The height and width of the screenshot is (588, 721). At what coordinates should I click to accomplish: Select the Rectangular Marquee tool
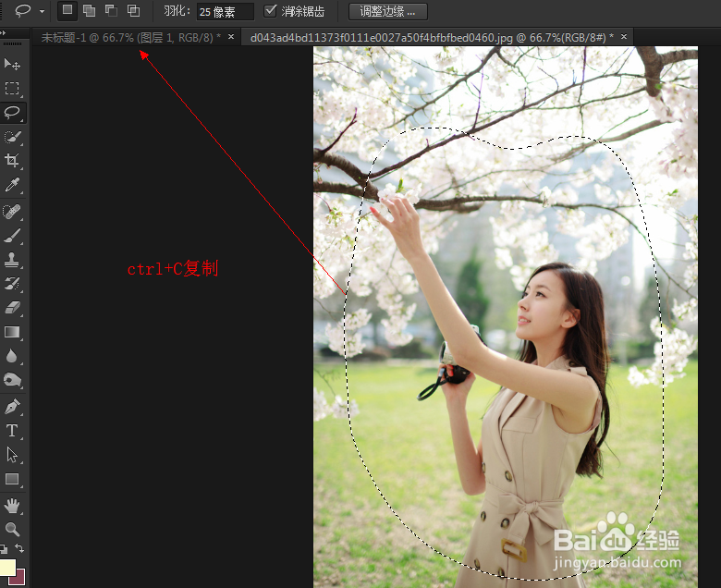(12, 88)
